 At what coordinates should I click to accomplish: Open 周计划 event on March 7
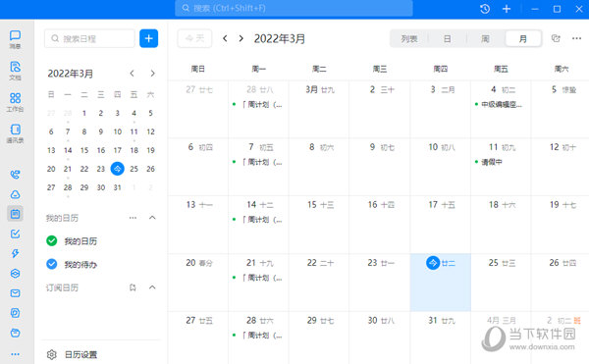click(x=258, y=162)
